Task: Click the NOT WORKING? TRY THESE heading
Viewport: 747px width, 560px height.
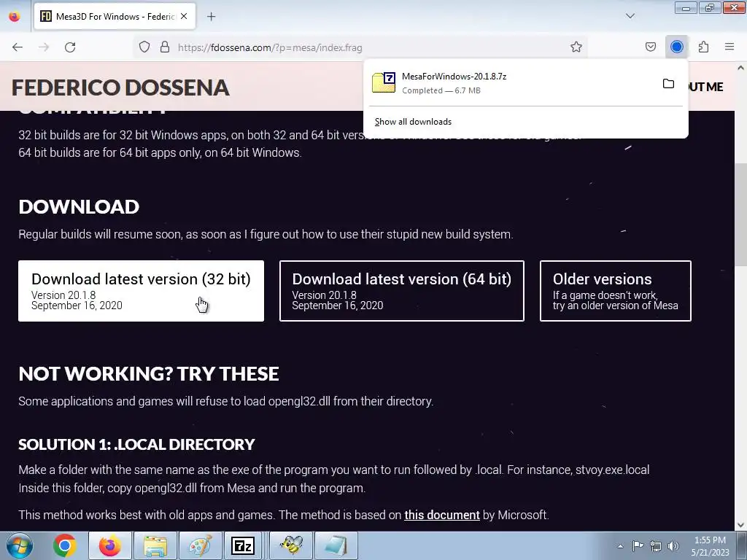Action: click(x=149, y=374)
